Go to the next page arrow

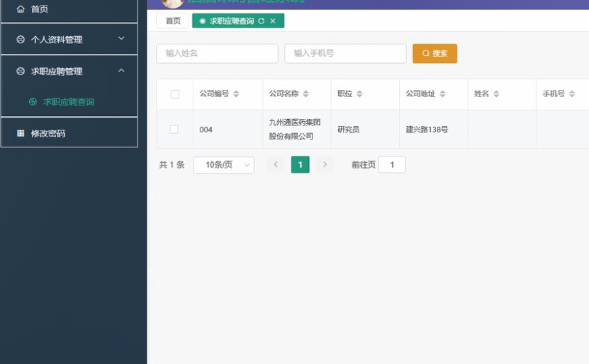[x=325, y=164]
